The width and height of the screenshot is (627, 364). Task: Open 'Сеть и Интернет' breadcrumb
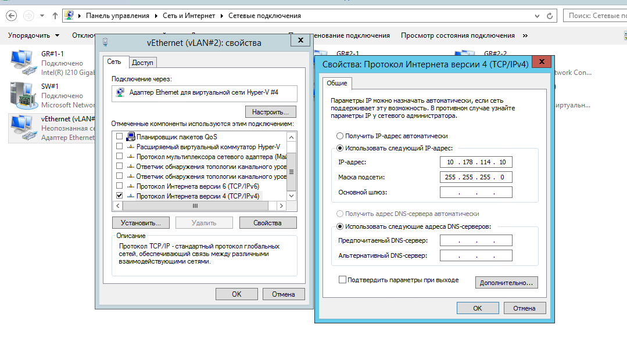(x=189, y=16)
